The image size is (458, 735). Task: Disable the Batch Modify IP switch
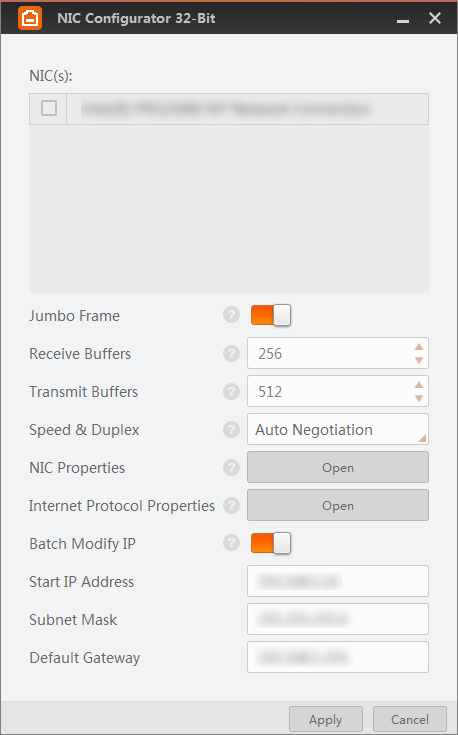(x=271, y=543)
